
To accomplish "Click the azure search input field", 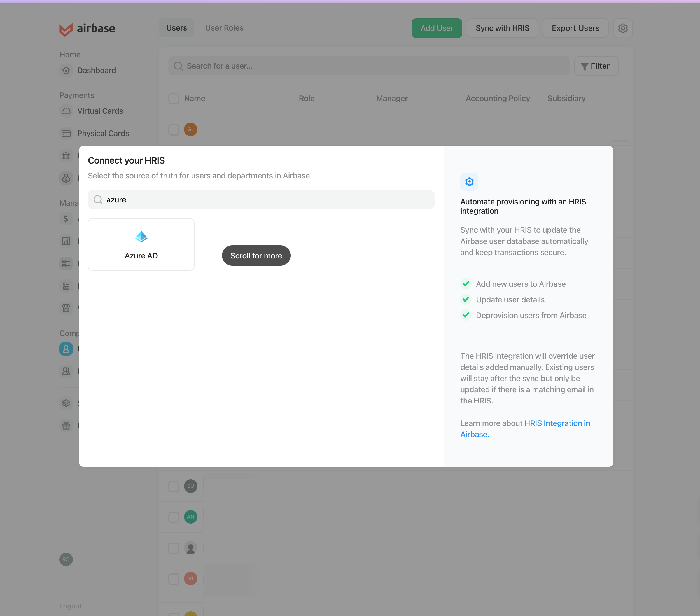I will [261, 199].
